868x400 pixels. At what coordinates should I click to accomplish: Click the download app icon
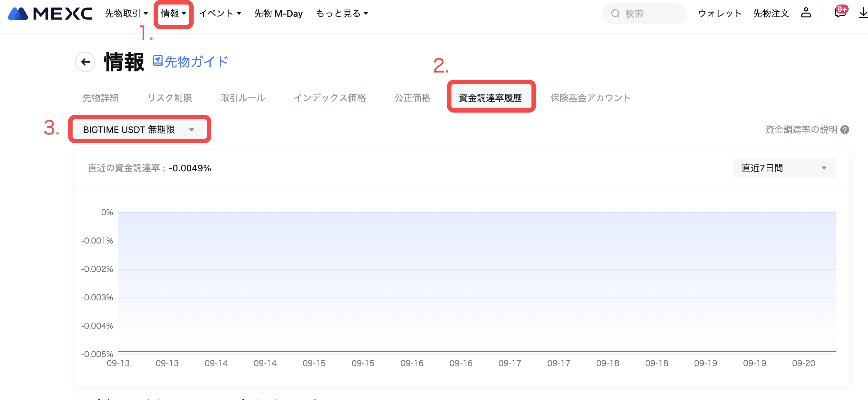point(863,13)
